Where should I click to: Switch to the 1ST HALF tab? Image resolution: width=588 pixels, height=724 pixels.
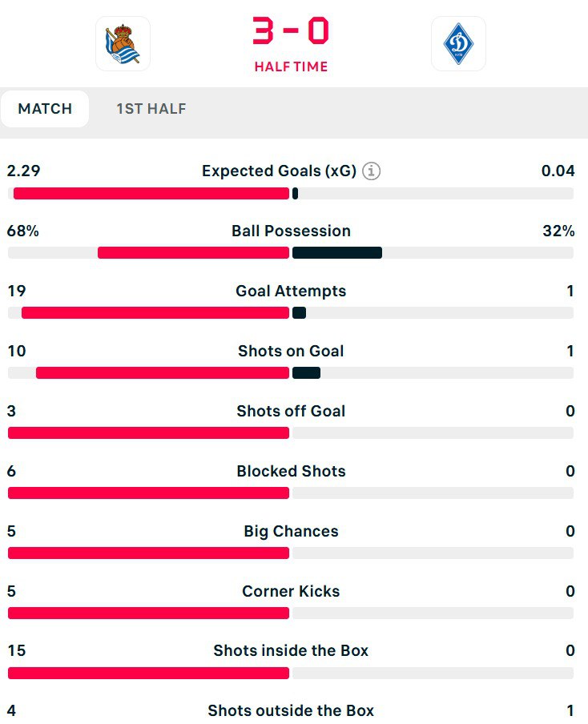point(151,109)
